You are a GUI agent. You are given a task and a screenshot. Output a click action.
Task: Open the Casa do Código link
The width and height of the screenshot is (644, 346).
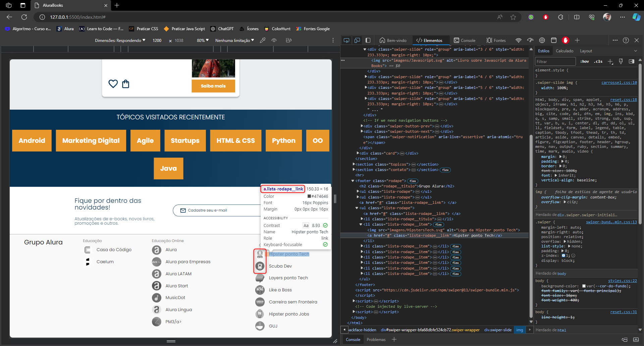(114, 250)
